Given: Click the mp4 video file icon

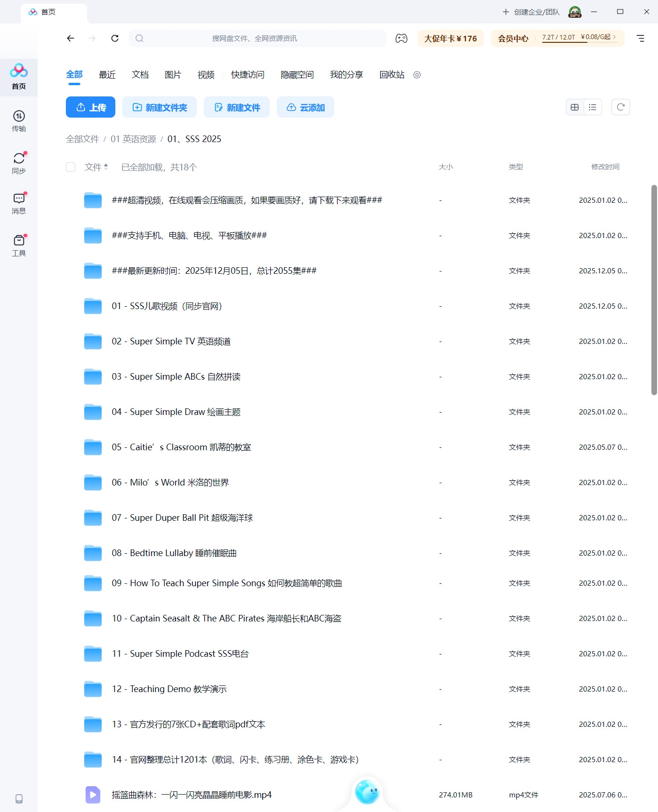Looking at the screenshot, I should 93,795.
